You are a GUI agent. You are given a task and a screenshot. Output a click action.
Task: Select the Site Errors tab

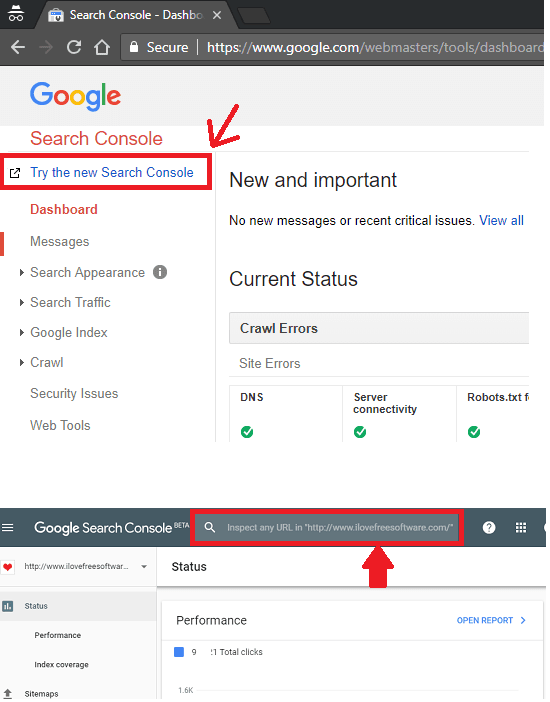[270, 363]
